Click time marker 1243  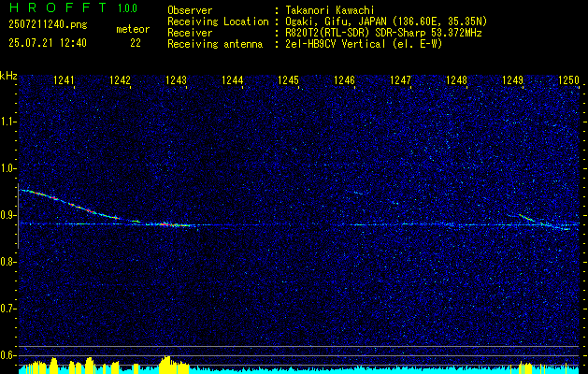pyautogui.click(x=176, y=79)
